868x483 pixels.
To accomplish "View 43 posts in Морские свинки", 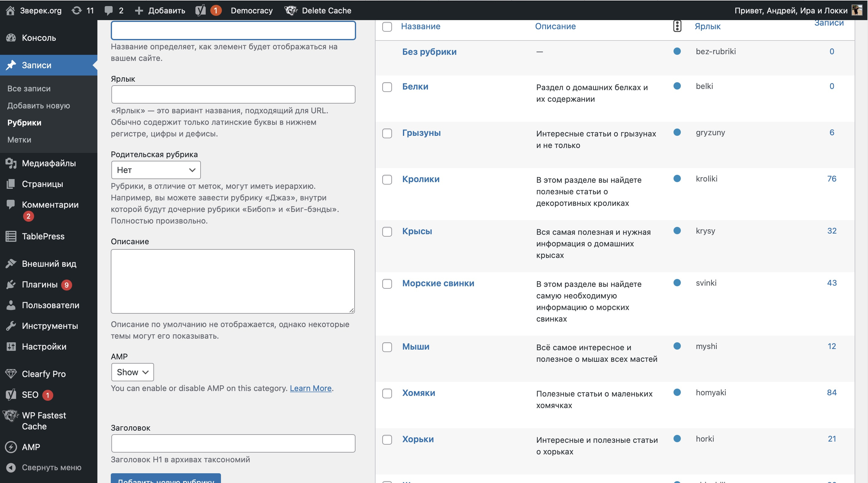I will point(831,283).
